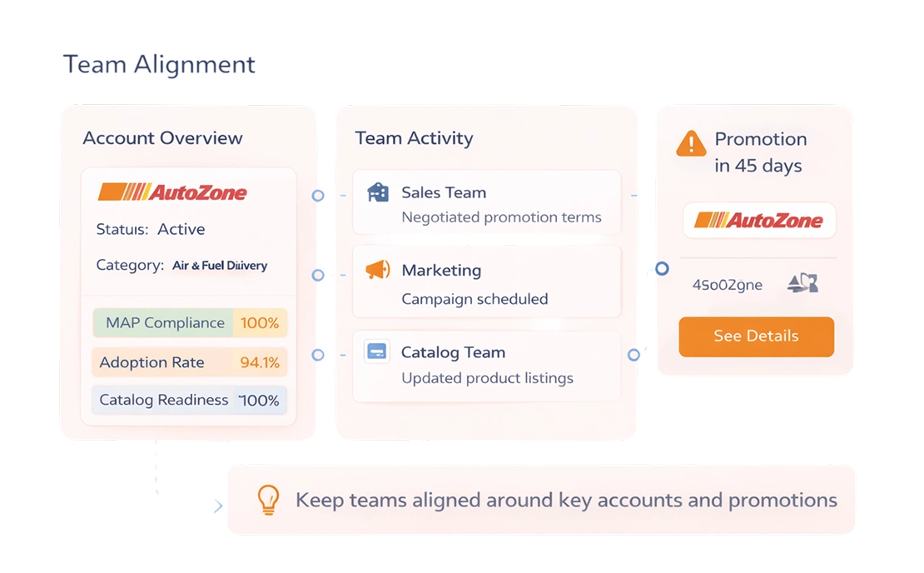Click the Sales Team briefcase icon
The image size is (924, 573).
(378, 192)
